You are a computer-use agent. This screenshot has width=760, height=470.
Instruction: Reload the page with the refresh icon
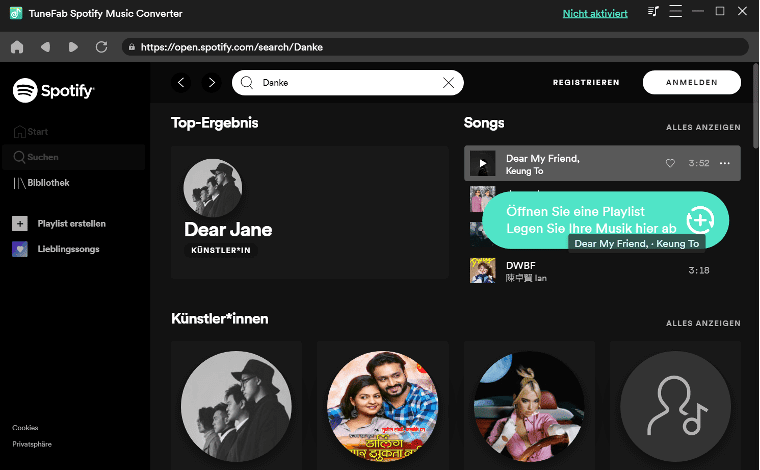(101, 47)
